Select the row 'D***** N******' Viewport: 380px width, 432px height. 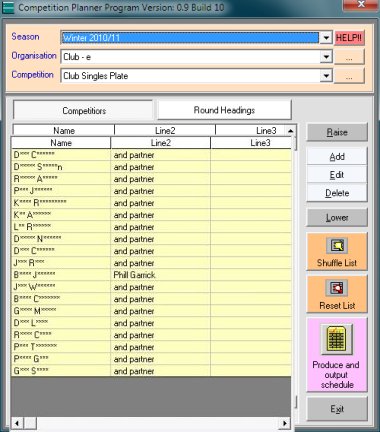click(151, 239)
